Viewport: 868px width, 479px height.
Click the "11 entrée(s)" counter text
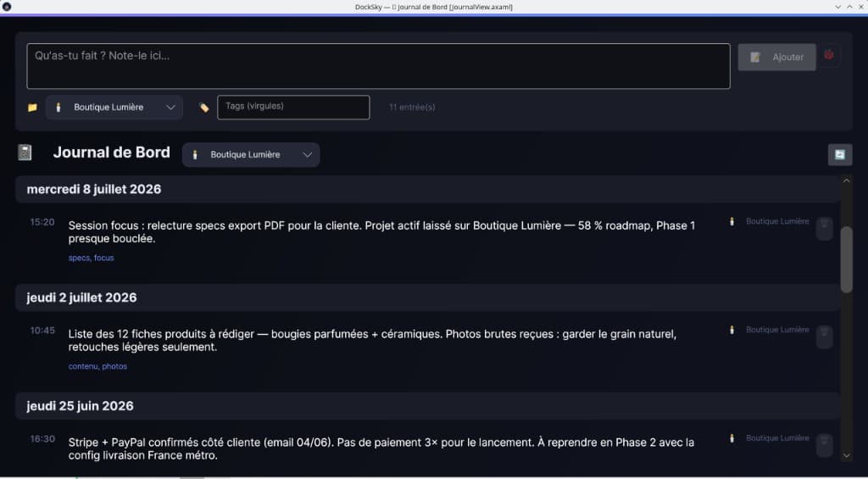412,108
